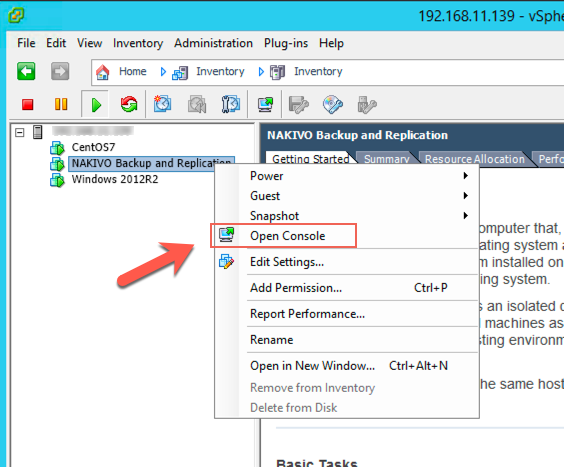564x467 pixels.
Task: Select the CentOS7 VM in tree
Action: tap(94, 147)
